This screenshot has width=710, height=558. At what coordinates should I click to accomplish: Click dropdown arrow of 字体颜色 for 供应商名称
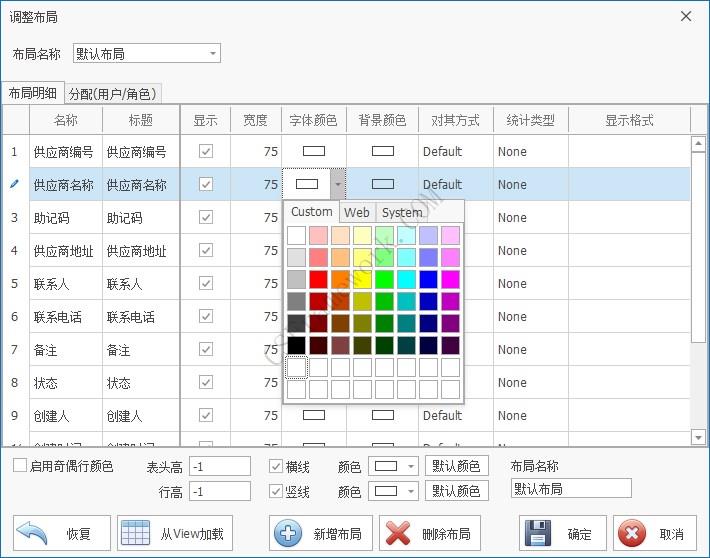click(338, 184)
